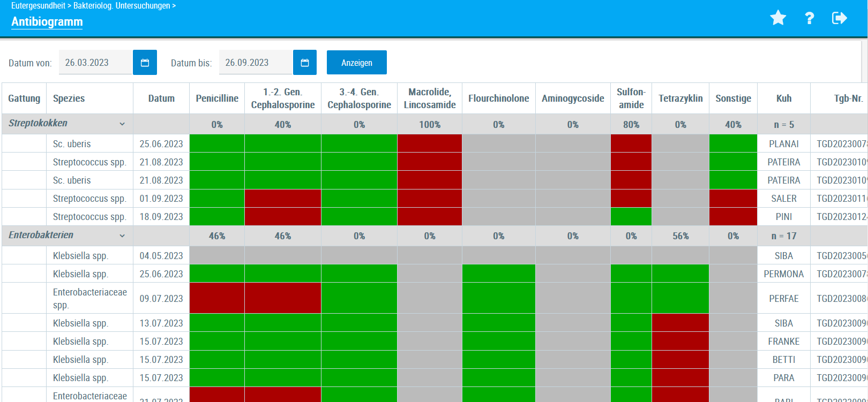Select red Macrolide cell for PLANAI
The width and height of the screenshot is (868, 402).
(429, 143)
